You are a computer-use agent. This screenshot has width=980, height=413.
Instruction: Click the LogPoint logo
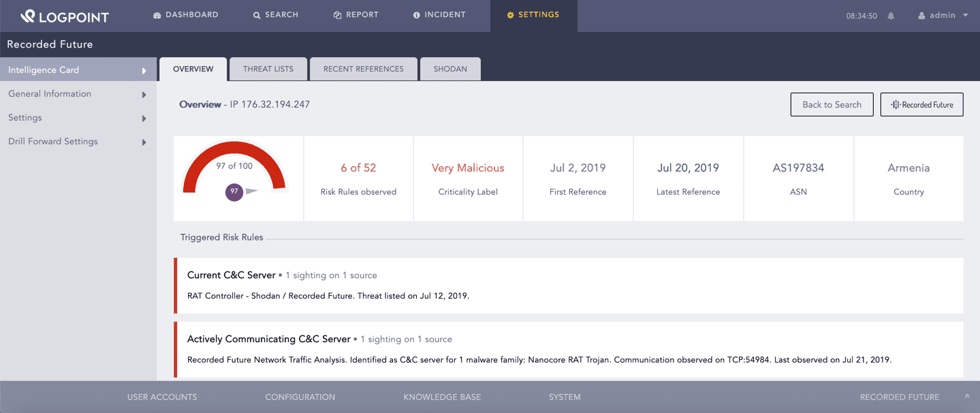coord(64,16)
